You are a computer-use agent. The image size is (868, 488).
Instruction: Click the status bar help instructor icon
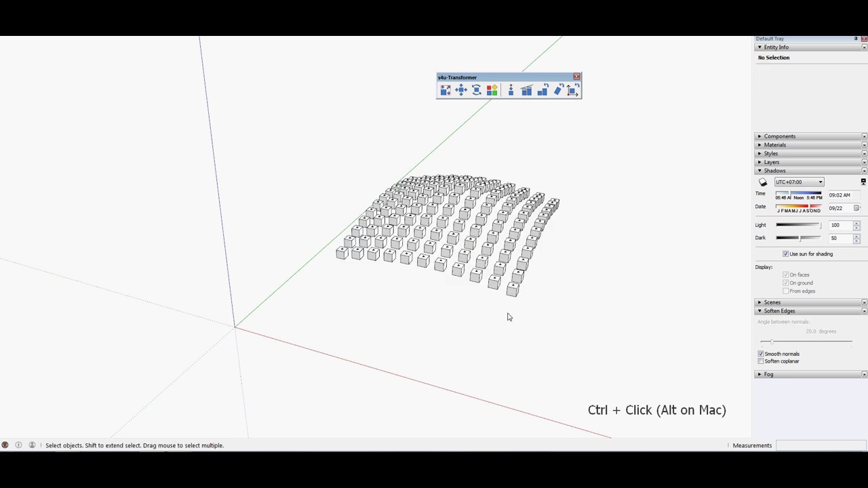pos(32,445)
